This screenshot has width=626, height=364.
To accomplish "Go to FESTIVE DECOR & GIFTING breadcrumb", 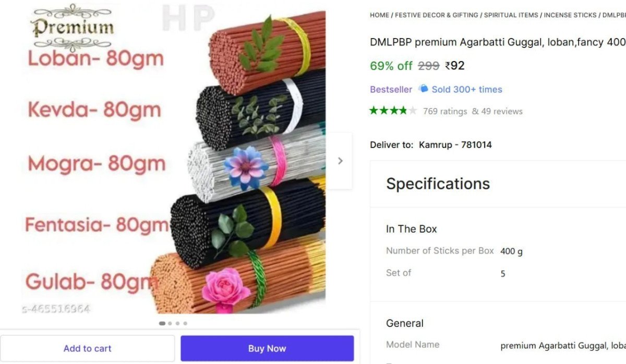I will coord(436,15).
